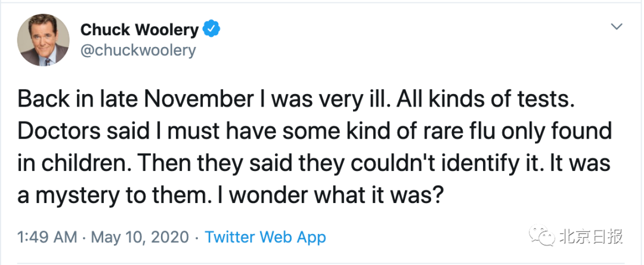Open the Chuck Woolery display name link
Image resolution: width=644 pixels, height=265 pixels.
click(140, 29)
